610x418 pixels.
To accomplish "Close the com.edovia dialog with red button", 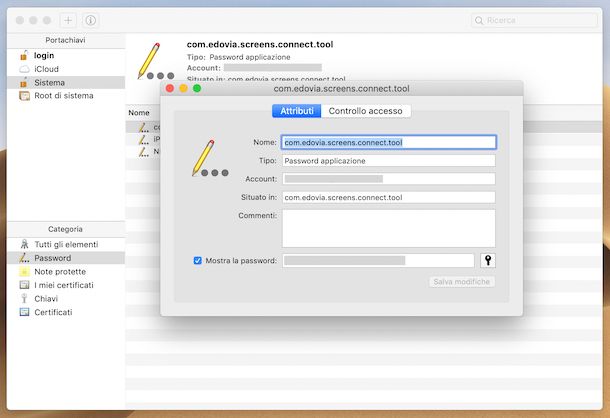I will pyautogui.click(x=170, y=88).
